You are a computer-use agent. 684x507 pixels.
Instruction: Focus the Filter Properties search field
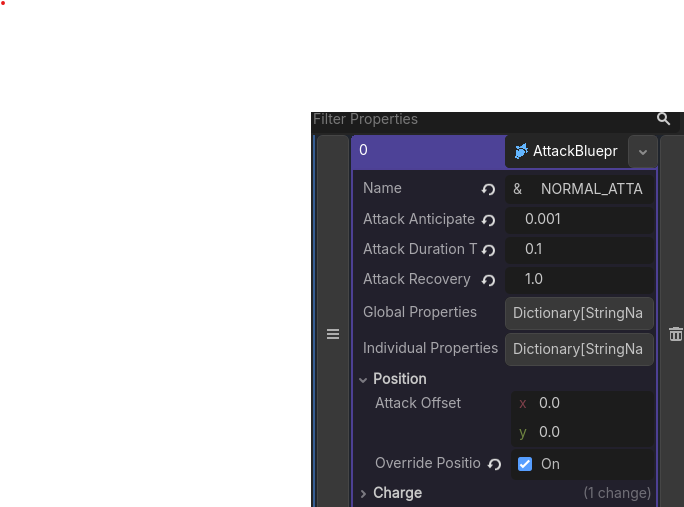(x=483, y=119)
